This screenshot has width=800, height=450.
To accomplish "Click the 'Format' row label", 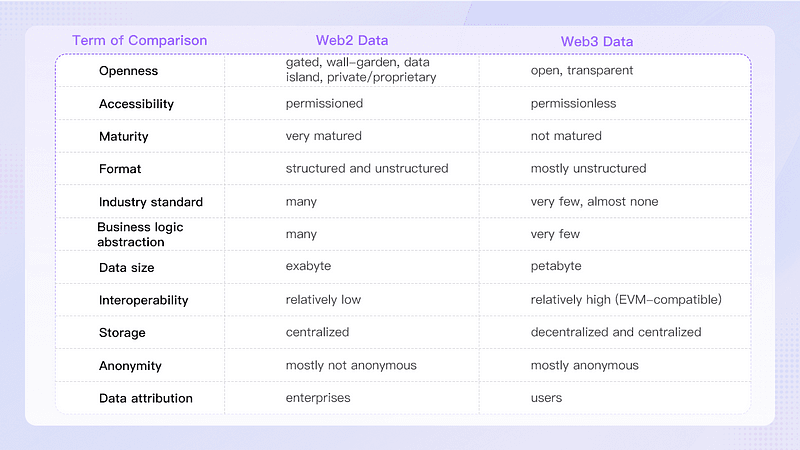I will 120,169.
